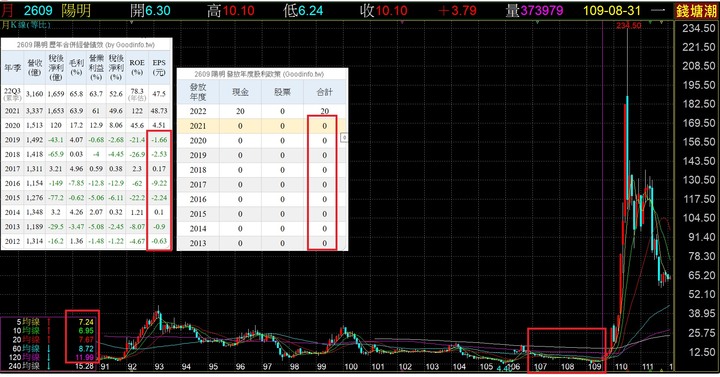Click the low price marker 4.41

click(504, 368)
